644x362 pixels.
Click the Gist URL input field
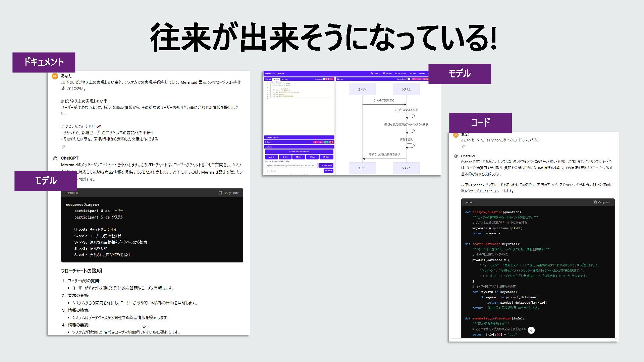293,171
